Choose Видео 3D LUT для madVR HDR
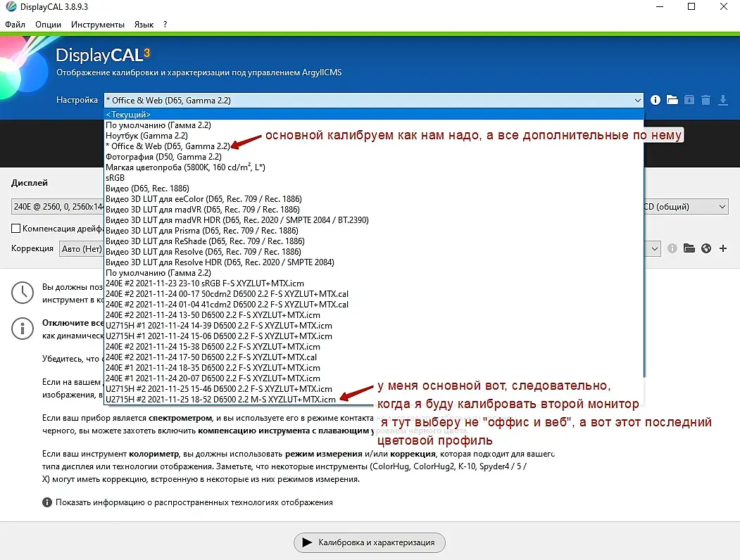 (374, 220)
